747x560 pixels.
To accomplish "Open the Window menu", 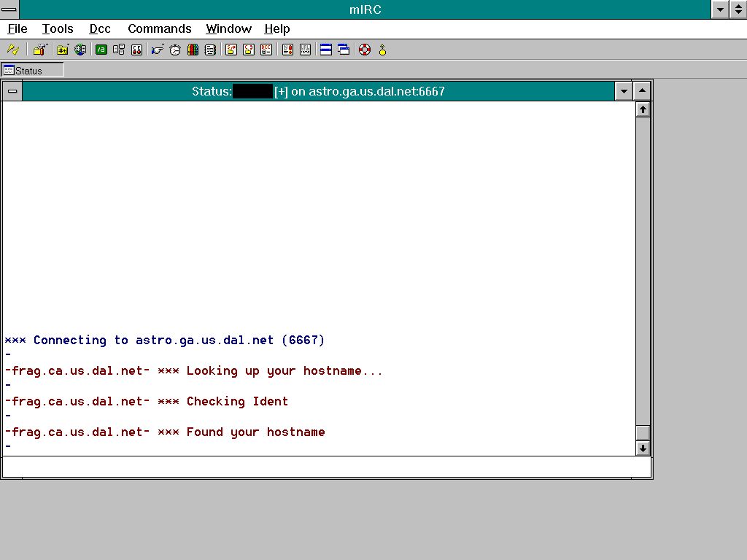I will (228, 29).
